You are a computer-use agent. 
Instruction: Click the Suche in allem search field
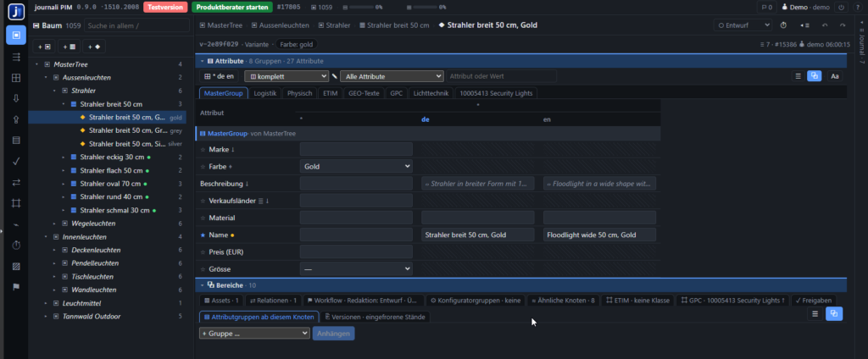(x=137, y=25)
